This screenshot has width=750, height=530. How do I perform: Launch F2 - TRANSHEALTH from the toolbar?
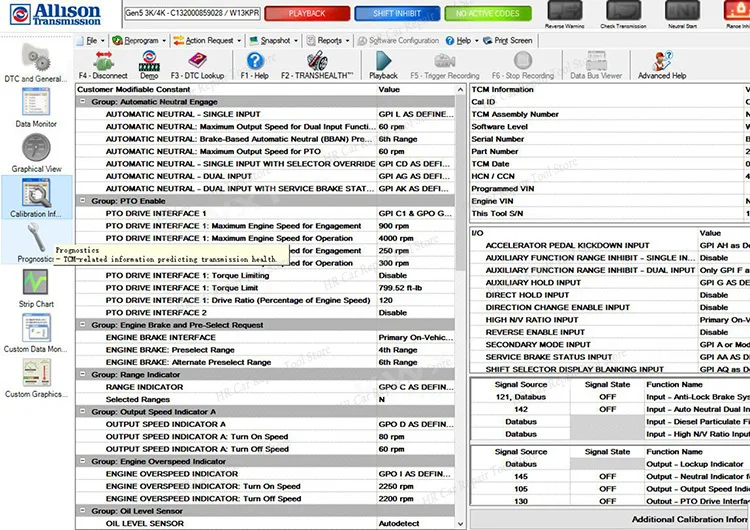315,61
